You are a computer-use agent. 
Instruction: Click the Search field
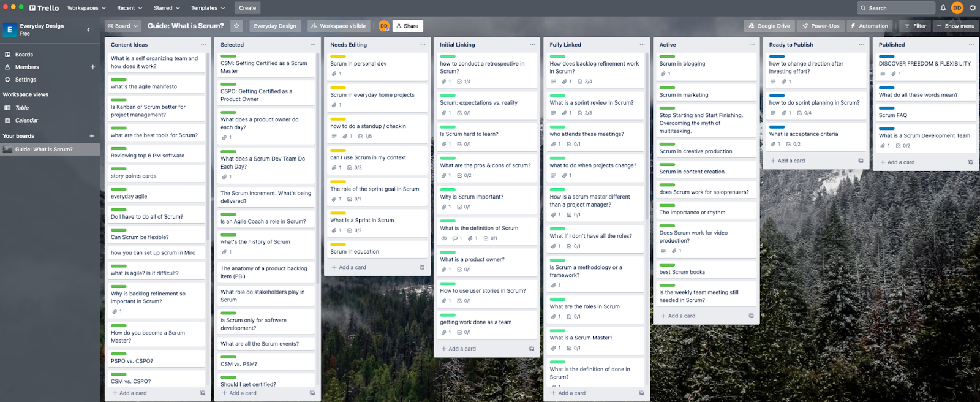[x=895, y=8]
